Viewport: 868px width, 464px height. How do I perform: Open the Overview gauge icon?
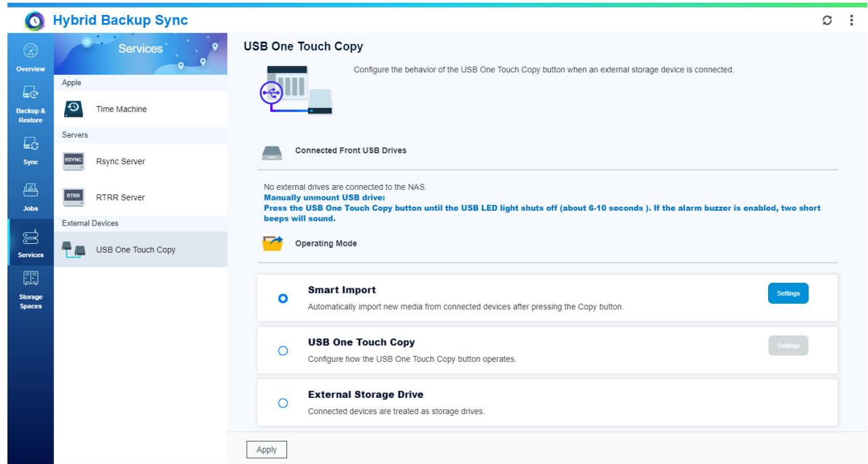(x=29, y=51)
